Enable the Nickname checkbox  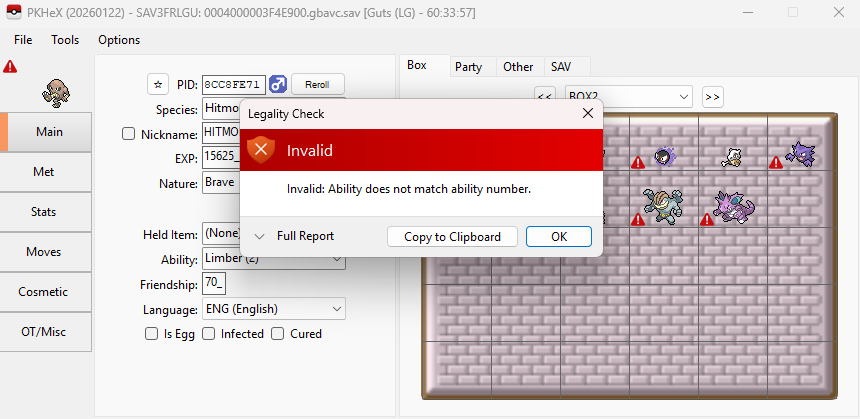point(128,134)
